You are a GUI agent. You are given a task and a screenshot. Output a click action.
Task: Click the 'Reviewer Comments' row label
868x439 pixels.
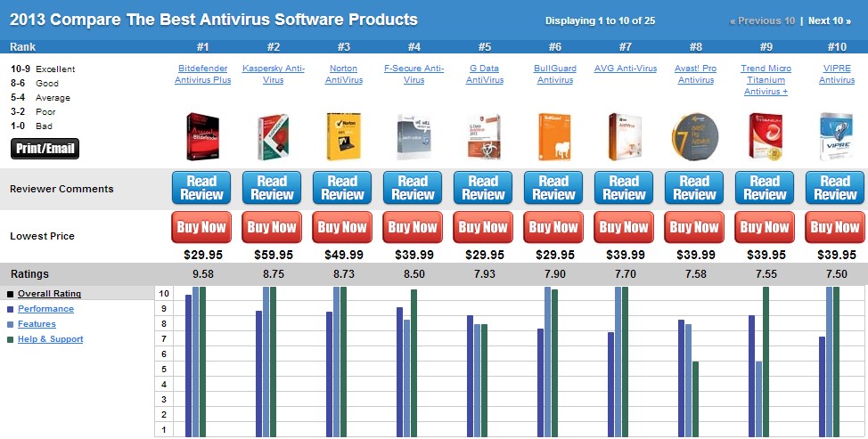tap(61, 189)
